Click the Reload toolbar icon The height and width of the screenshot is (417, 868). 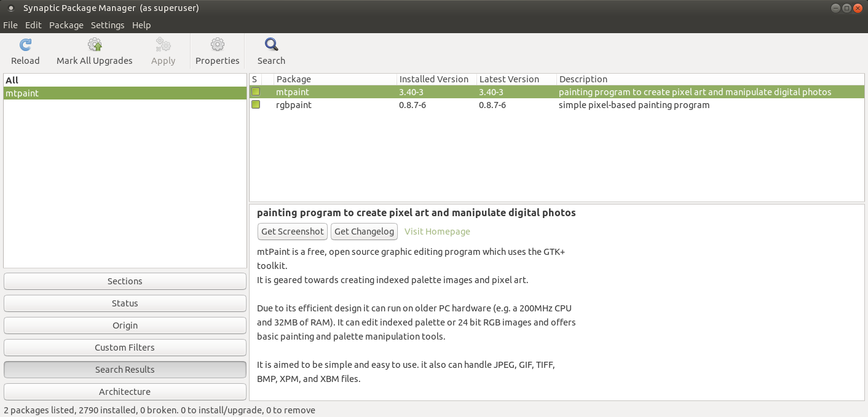click(25, 45)
